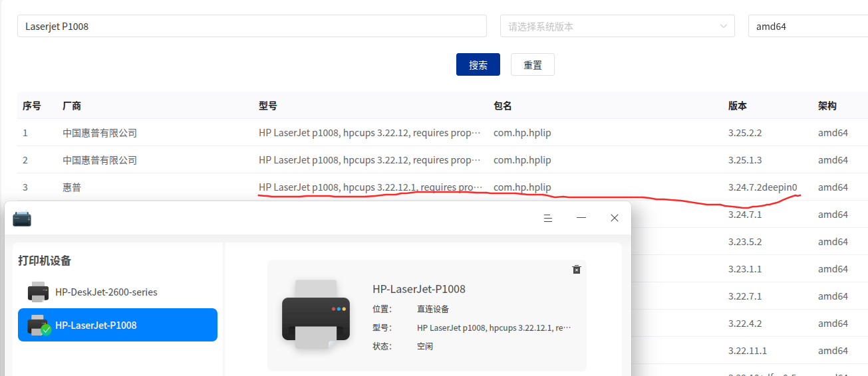This screenshot has height=376, width=868.
Task: Click the 包名 column header
Action: point(503,106)
